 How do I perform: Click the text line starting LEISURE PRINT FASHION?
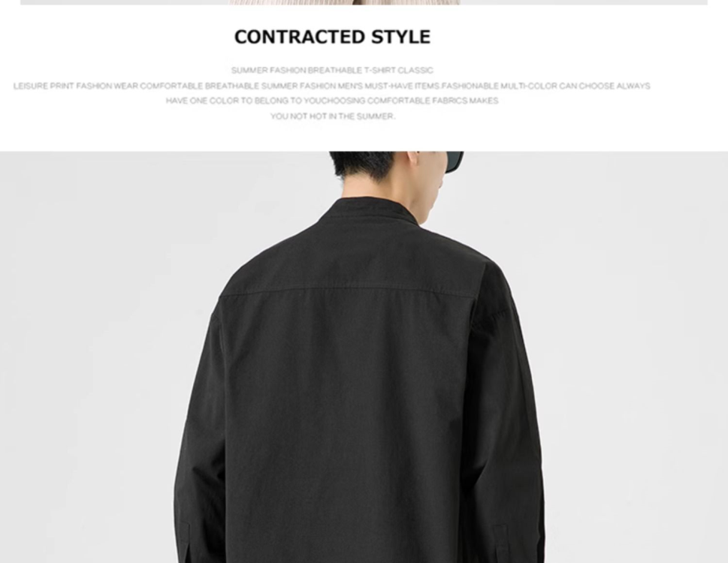point(331,86)
